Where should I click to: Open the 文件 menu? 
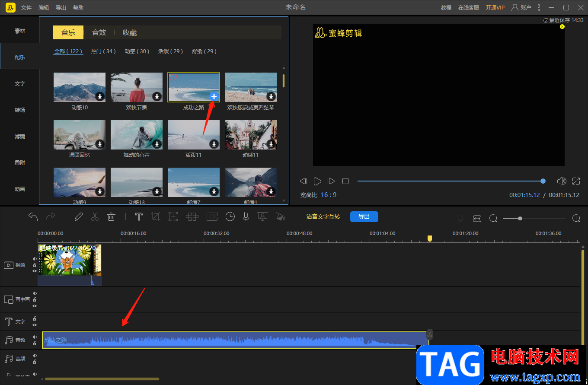click(26, 8)
